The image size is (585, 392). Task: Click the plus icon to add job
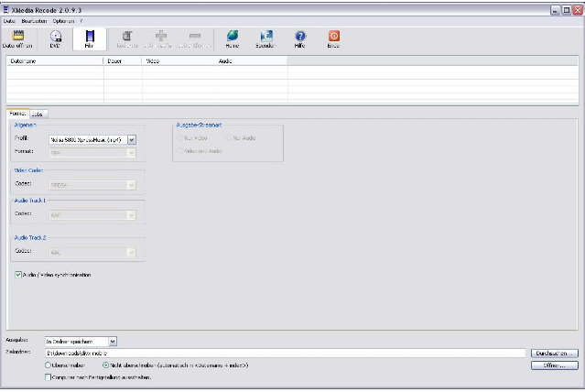pos(161,36)
